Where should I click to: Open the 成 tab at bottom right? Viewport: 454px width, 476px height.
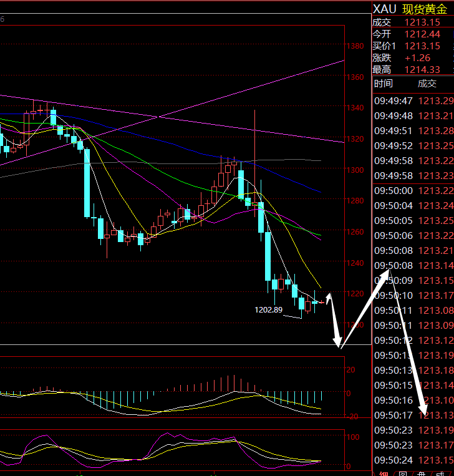(x=440, y=473)
